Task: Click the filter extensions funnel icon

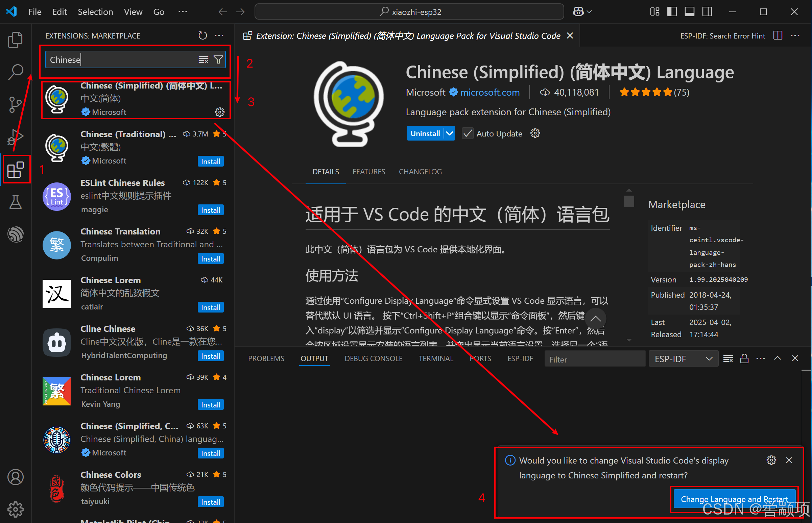Action: click(218, 60)
